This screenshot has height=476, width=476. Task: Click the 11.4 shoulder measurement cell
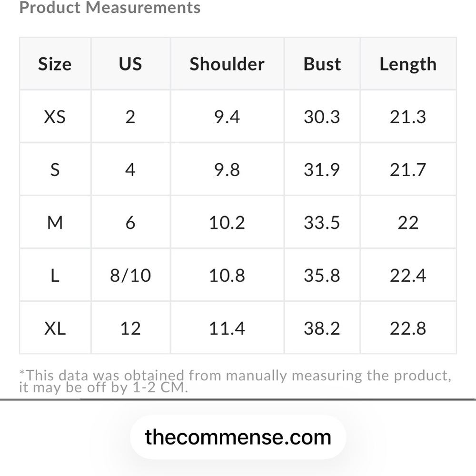tap(227, 328)
